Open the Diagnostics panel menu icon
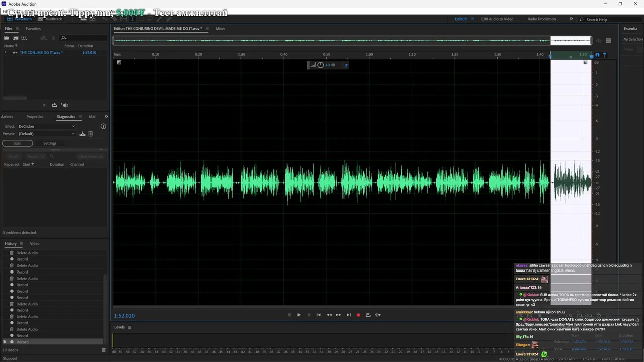The image size is (644, 362). pyautogui.click(x=80, y=117)
